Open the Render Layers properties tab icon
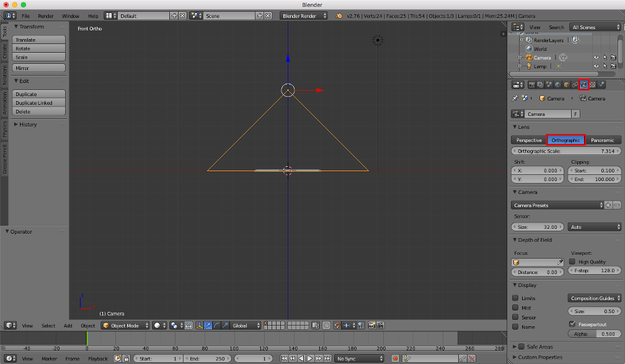This screenshot has width=625, height=364. pyautogui.click(x=541, y=84)
